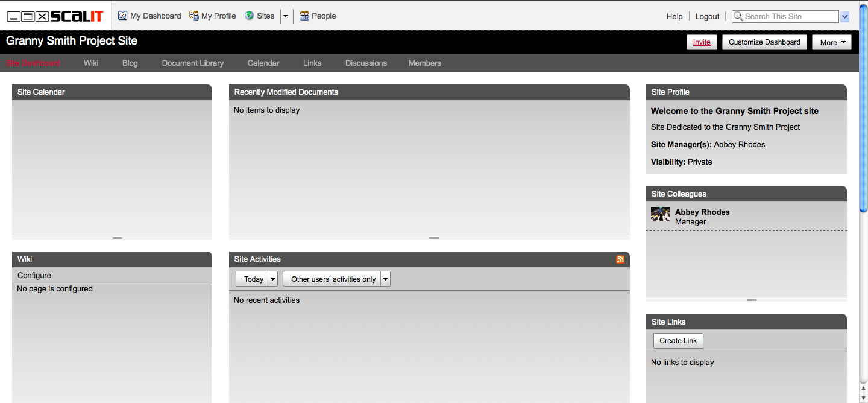The image size is (868, 403).
Task: Open the Other users' activities only filter
Action: [336, 279]
